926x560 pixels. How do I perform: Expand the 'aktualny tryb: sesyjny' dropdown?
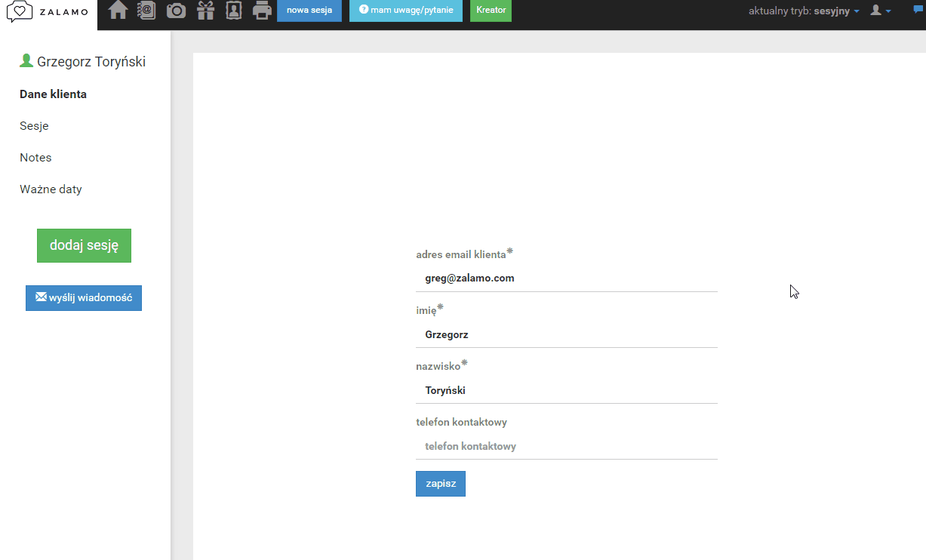coord(804,11)
